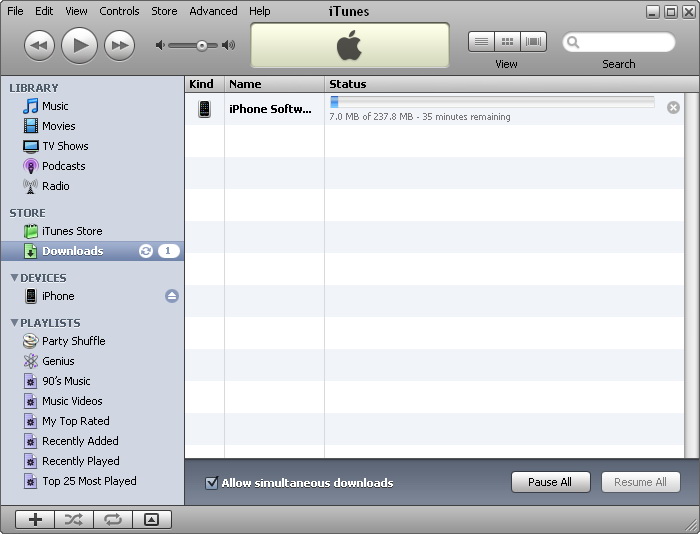Screen dimensions: 700x534
Task: Click the add playlist plus button
Action: tap(35, 519)
